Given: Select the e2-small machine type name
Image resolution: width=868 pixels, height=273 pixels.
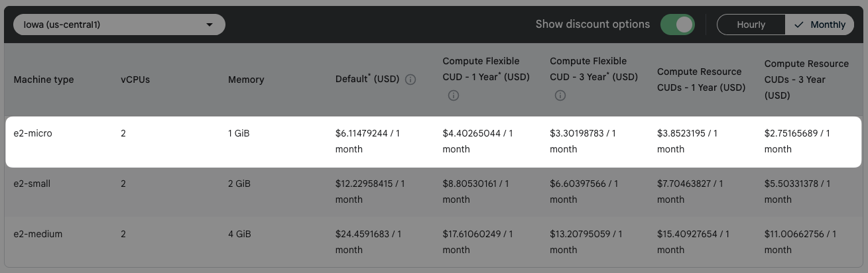Looking at the screenshot, I should pos(32,184).
